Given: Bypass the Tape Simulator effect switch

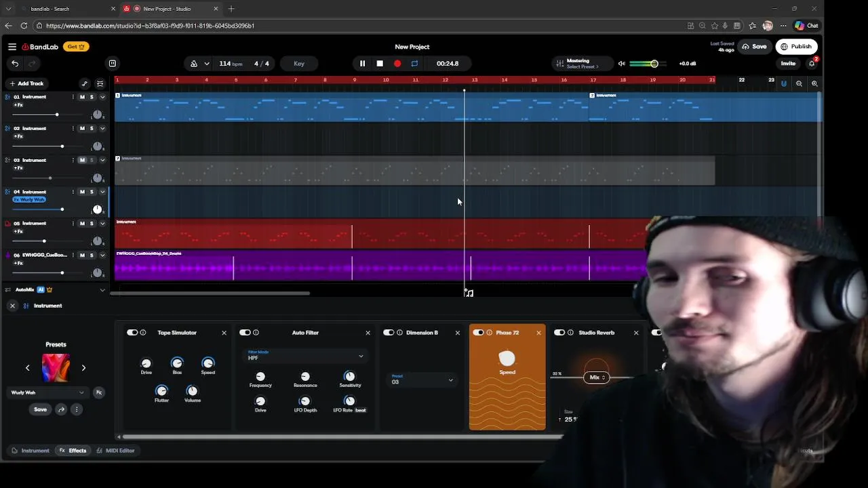Looking at the screenshot, I should [132, 333].
